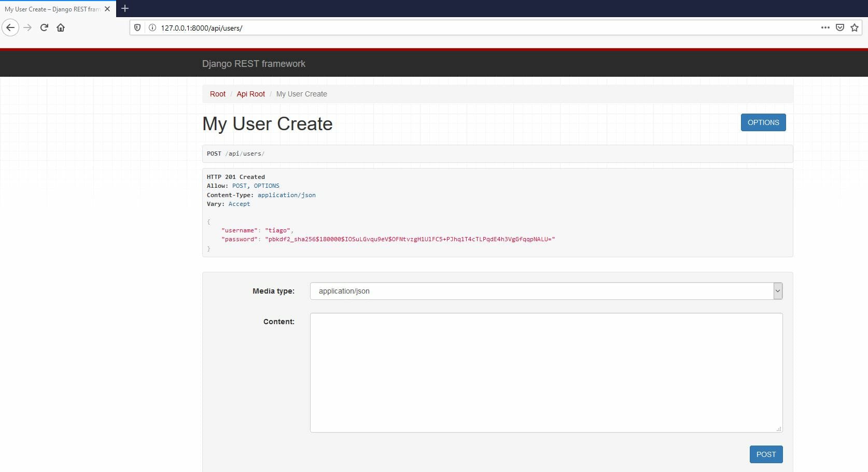Open the tracking protection shield icon
The width and height of the screenshot is (868, 472).
137,27
